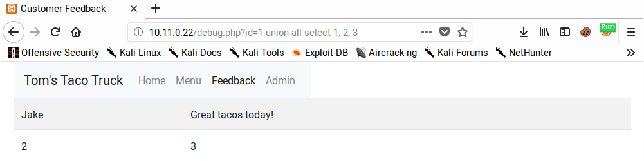Viewport: 644px width, 161px height.
Task: Click the browser back arrow button
Action: 14,32
